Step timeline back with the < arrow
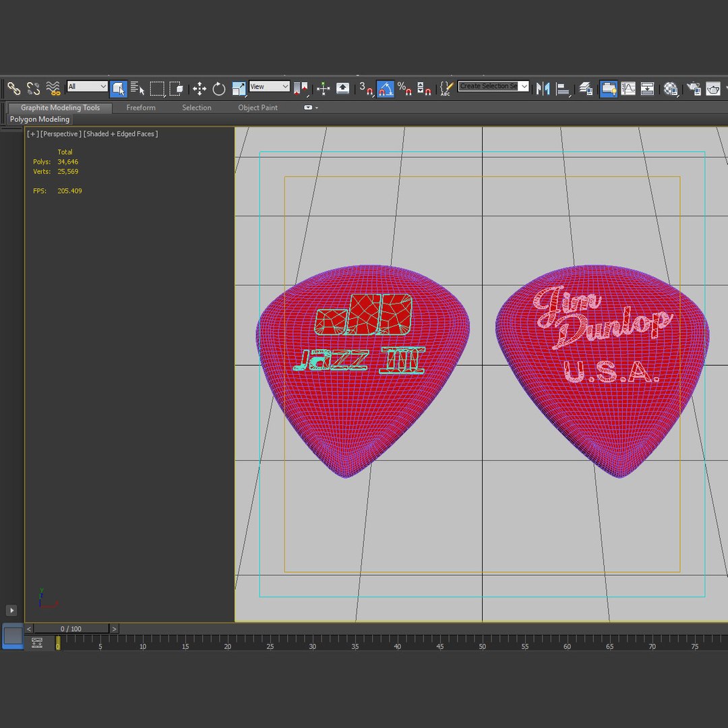Screen dimensions: 728x728 tap(29, 629)
